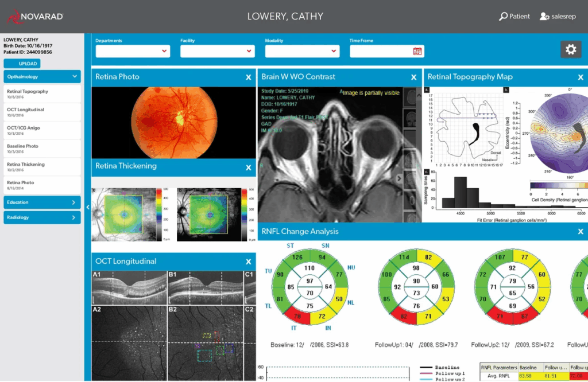588x382 pixels.
Task: Open the Departments dropdown
Action: (133, 51)
